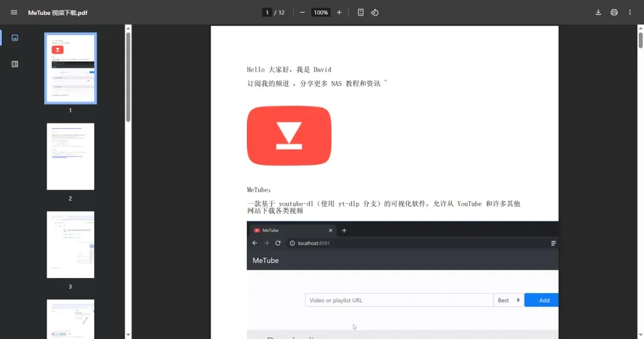The width and height of the screenshot is (644, 339).
Task: Print the document
Action: [x=614, y=13]
